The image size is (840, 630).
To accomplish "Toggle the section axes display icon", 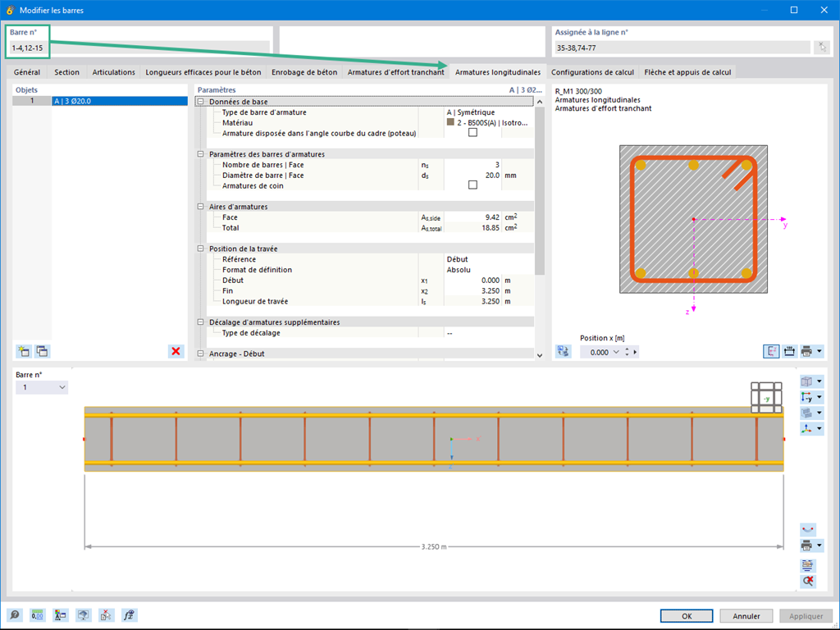I will [x=771, y=351].
